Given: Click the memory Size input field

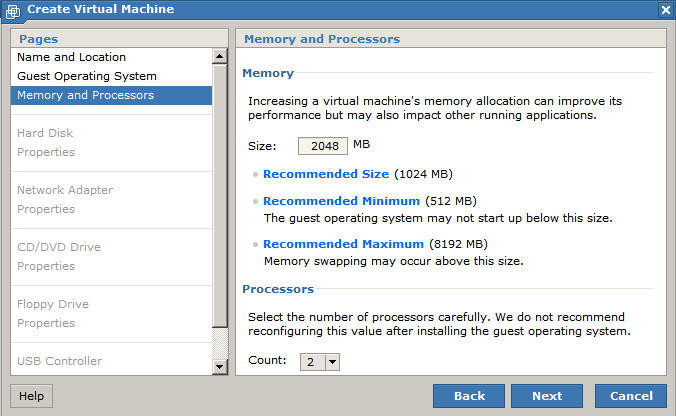Looking at the screenshot, I should coord(323,146).
